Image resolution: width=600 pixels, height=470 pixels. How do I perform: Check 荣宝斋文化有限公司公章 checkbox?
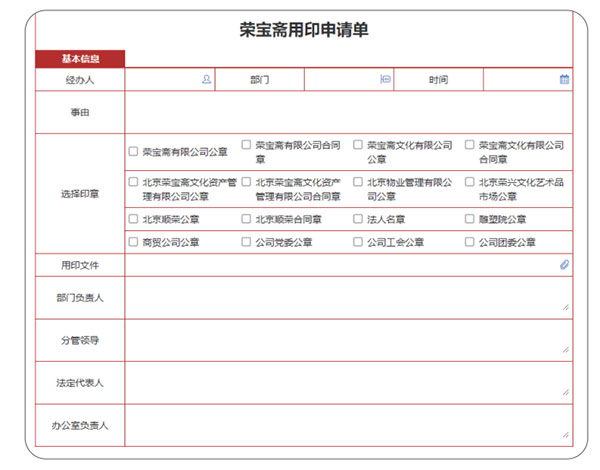click(x=358, y=145)
